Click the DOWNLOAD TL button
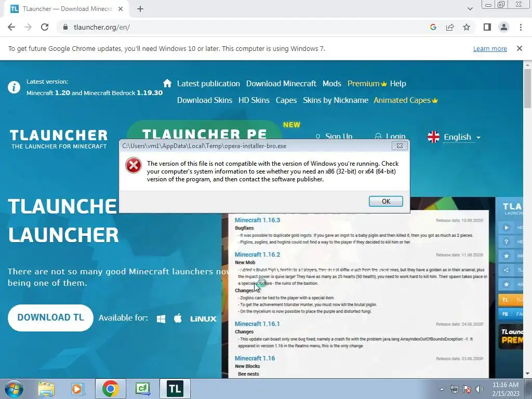This screenshot has width=532, height=399. [50, 317]
